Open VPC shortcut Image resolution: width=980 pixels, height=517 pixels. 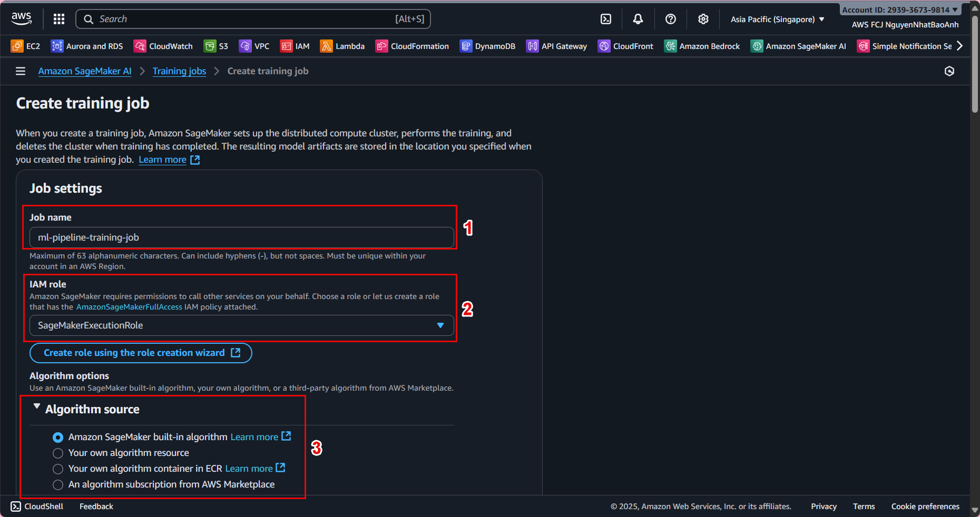(254, 46)
